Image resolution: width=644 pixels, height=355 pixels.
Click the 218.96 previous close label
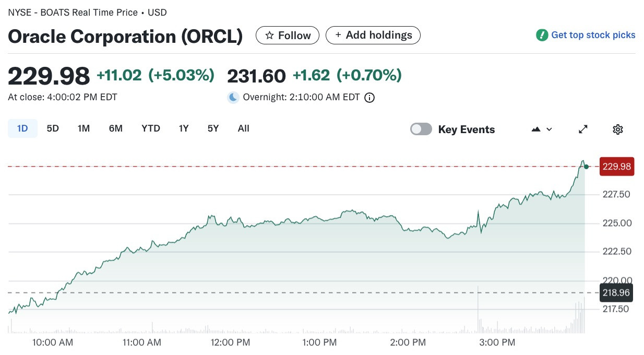point(617,292)
